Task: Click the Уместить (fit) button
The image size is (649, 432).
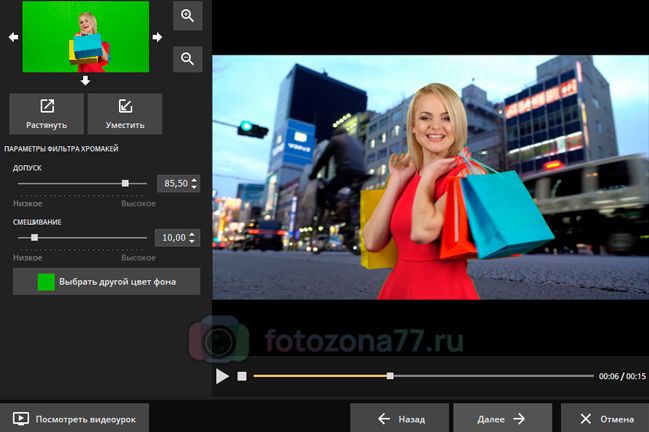Action: [x=125, y=114]
